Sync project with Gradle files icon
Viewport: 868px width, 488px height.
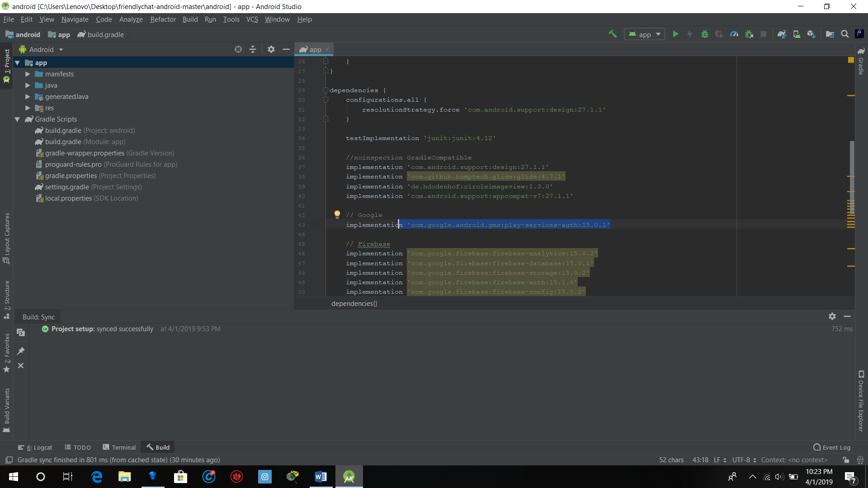(782, 34)
